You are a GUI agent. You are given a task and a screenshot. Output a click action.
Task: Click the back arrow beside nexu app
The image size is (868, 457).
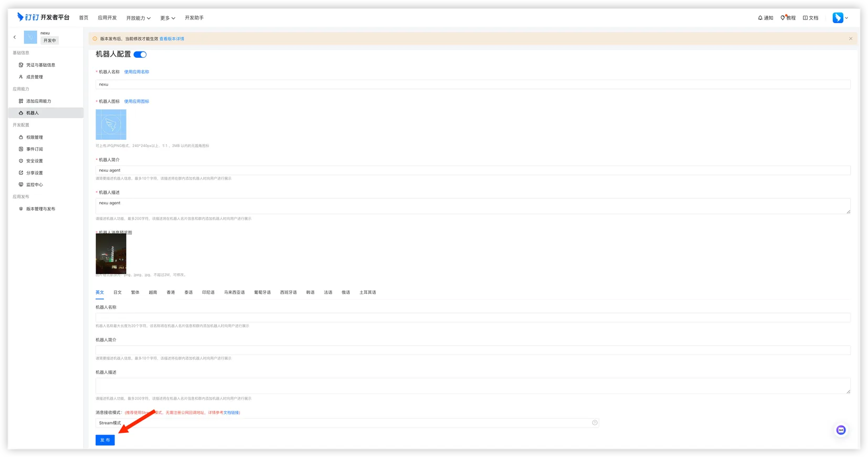click(x=15, y=37)
